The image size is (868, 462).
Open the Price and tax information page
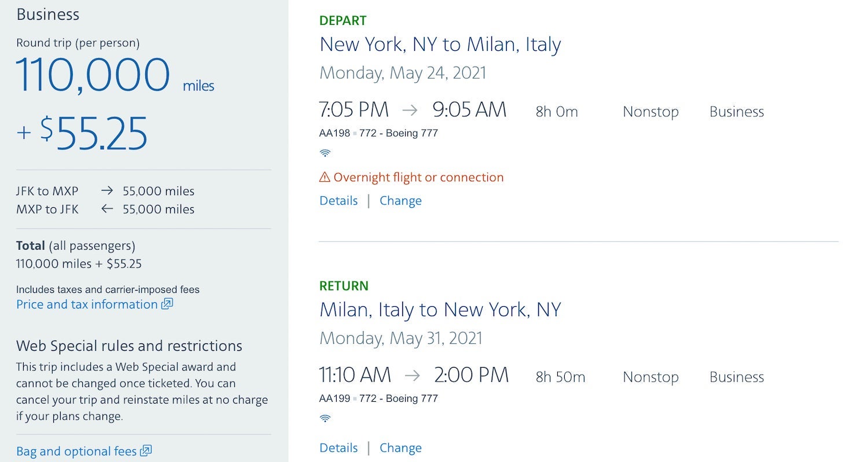point(87,304)
